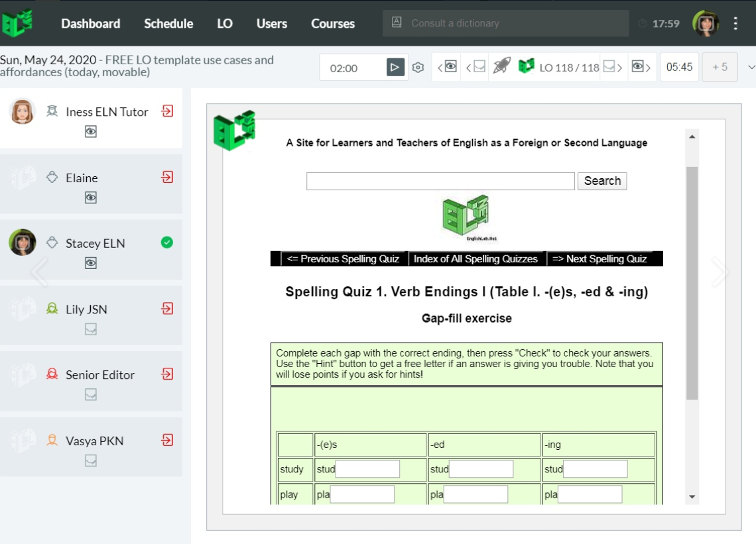The height and width of the screenshot is (544, 756).
Task: Click the study -ed gap field
Action: click(481, 469)
